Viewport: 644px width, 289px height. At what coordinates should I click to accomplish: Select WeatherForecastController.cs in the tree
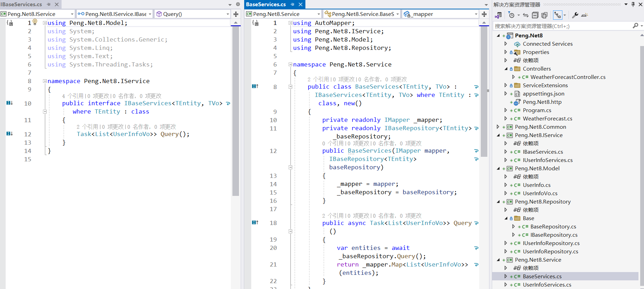[568, 77]
